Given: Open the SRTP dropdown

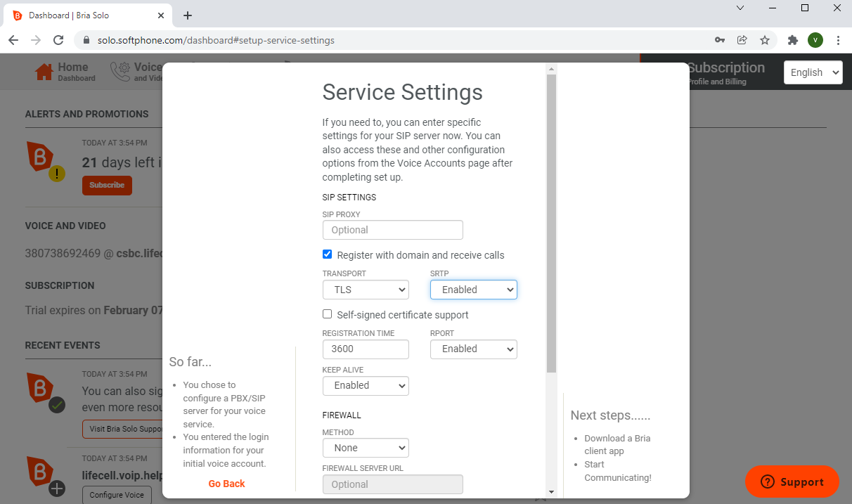Looking at the screenshot, I should (474, 290).
